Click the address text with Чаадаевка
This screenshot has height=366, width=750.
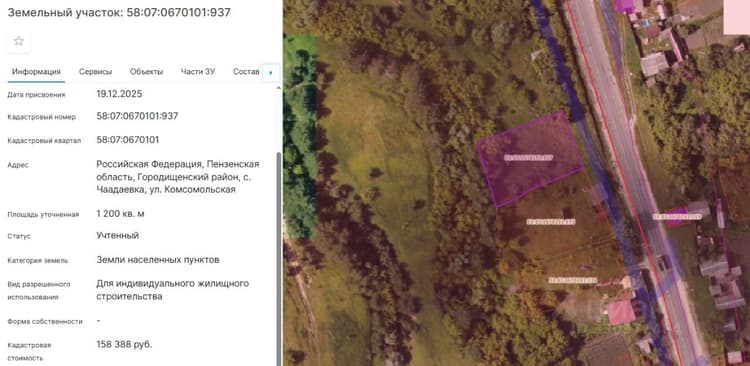(177, 177)
